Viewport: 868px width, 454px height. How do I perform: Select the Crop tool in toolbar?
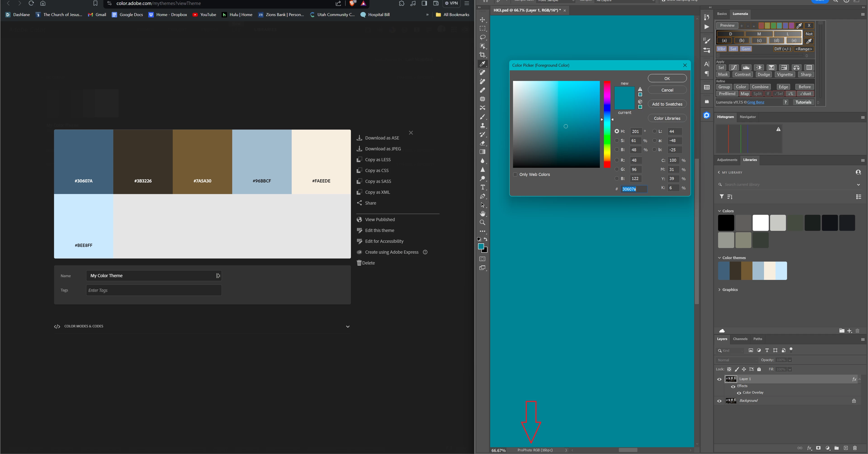482,55
